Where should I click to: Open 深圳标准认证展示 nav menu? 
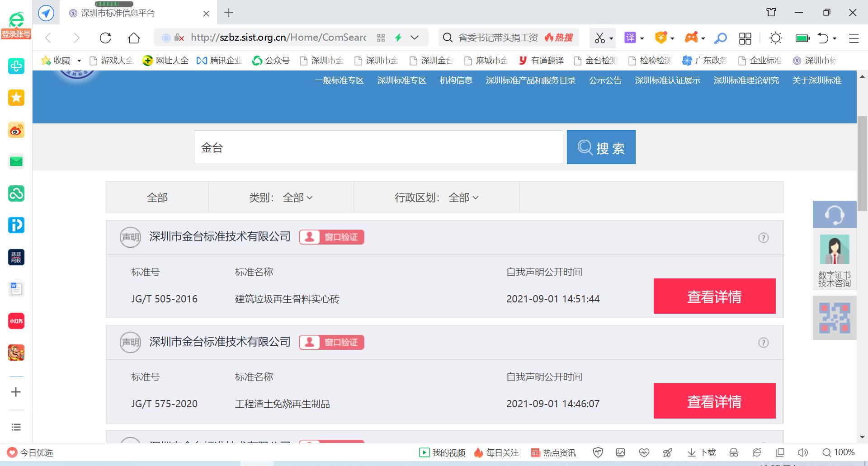click(x=668, y=80)
